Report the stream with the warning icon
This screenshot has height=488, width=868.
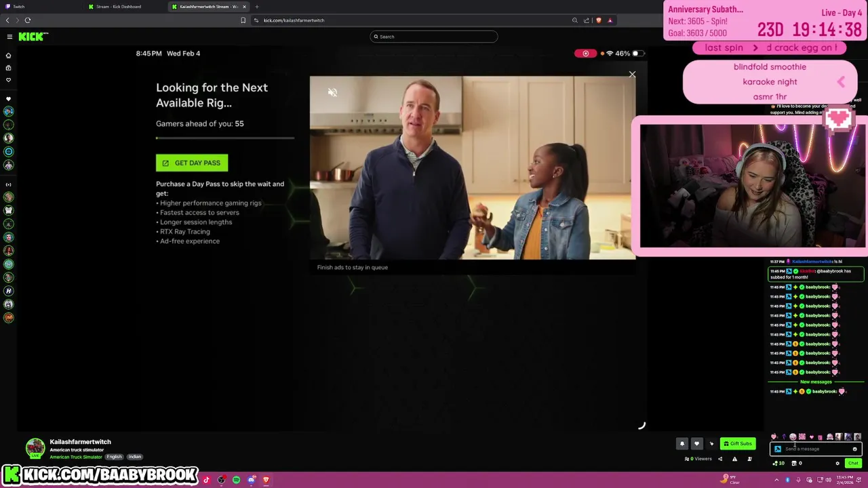pyautogui.click(x=734, y=459)
